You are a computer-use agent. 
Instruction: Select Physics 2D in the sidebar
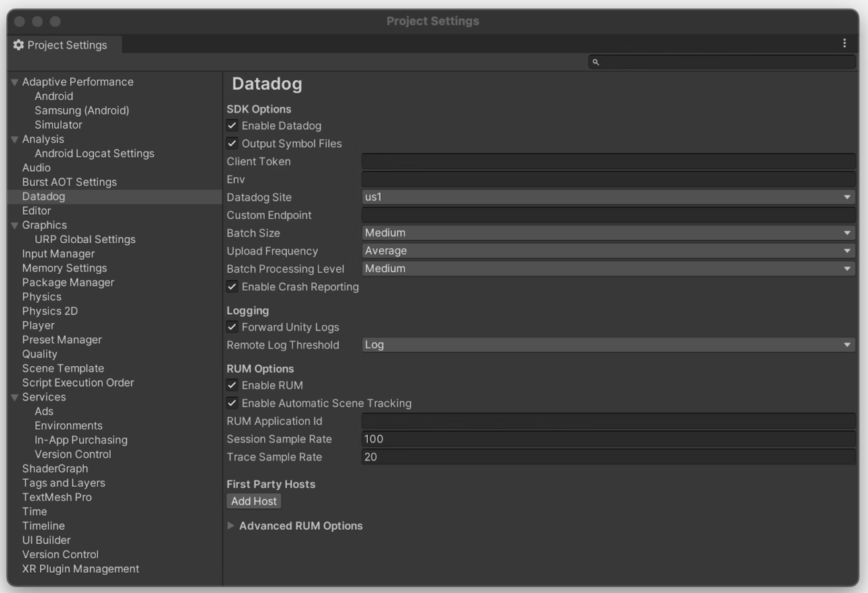50,311
